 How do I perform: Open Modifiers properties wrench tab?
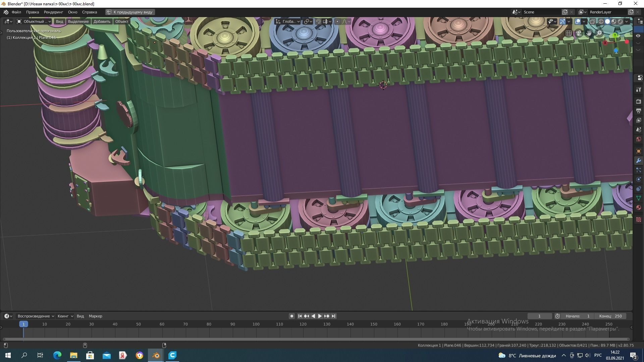(x=638, y=161)
